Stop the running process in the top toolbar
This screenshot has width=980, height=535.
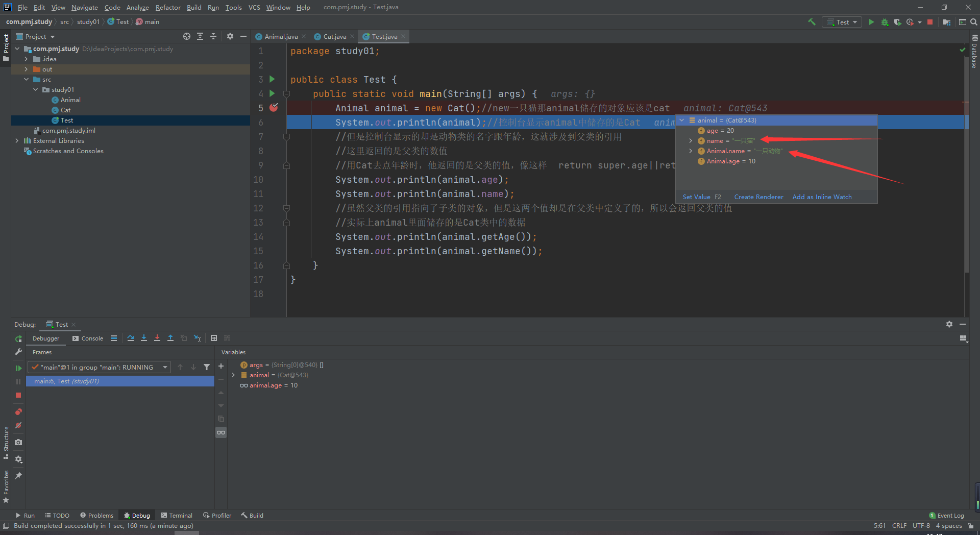click(x=930, y=22)
